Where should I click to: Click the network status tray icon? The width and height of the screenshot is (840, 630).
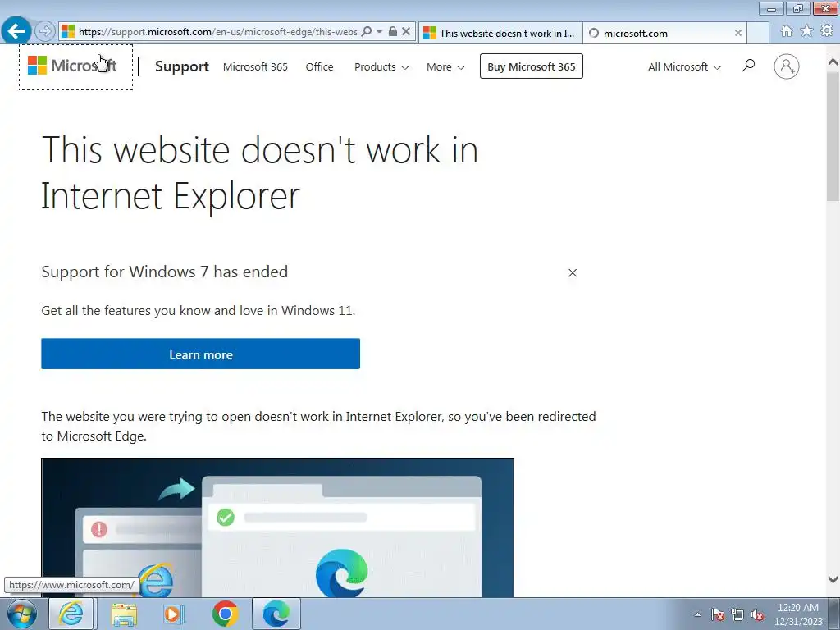pos(737,615)
